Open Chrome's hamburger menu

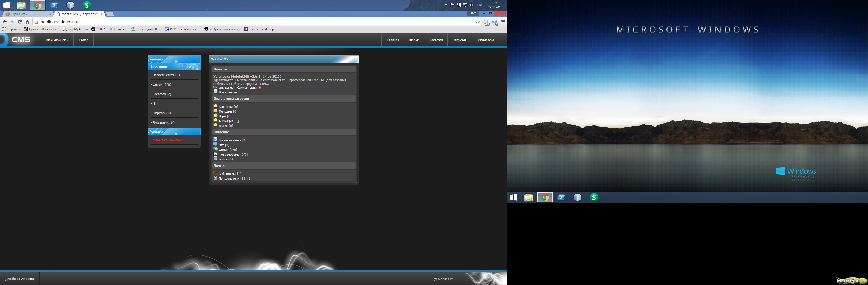pyautogui.click(x=503, y=22)
